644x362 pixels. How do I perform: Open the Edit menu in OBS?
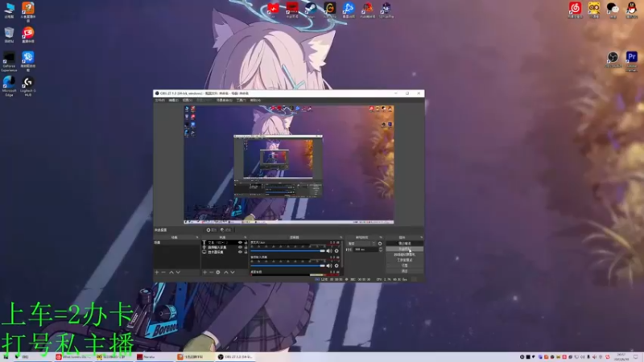click(x=173, y=100)
